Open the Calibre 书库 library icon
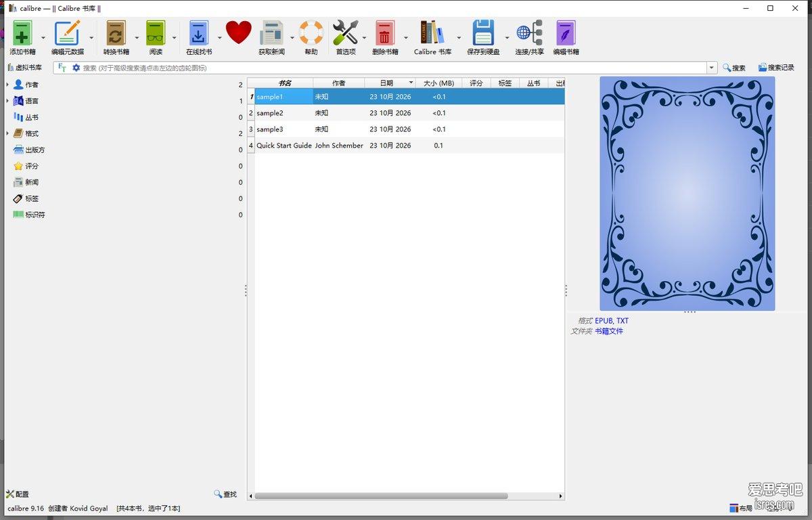 pos(432,33)
